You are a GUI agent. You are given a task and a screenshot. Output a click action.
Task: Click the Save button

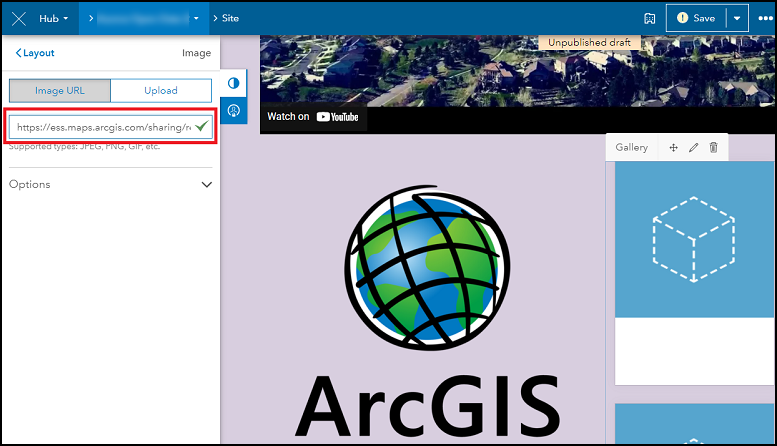696,18
